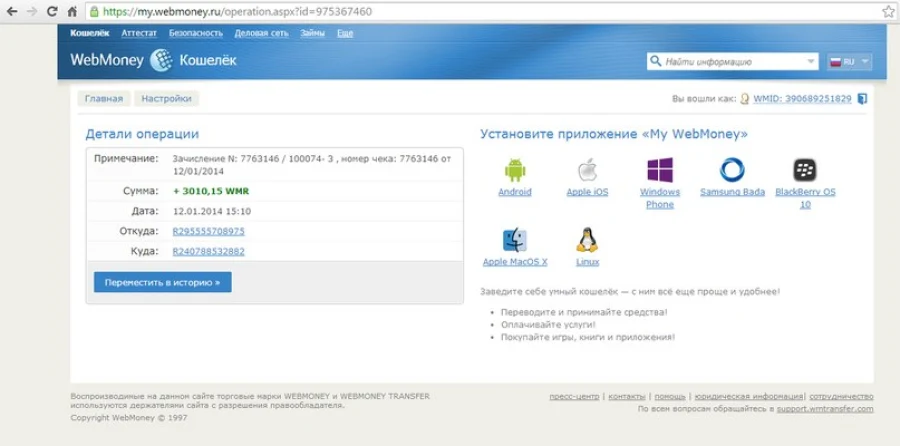Click the Linux text link

point(587,262)
